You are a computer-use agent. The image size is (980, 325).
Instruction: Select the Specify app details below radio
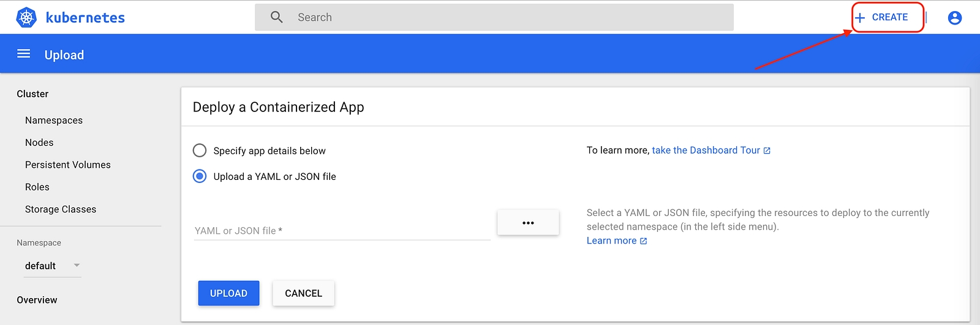200,151
